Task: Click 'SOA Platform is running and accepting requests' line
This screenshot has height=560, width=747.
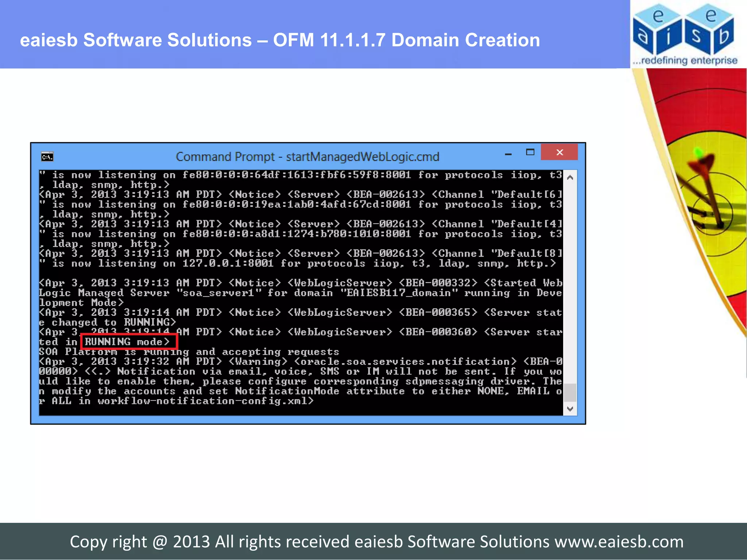Action: [x=189, y=352]
